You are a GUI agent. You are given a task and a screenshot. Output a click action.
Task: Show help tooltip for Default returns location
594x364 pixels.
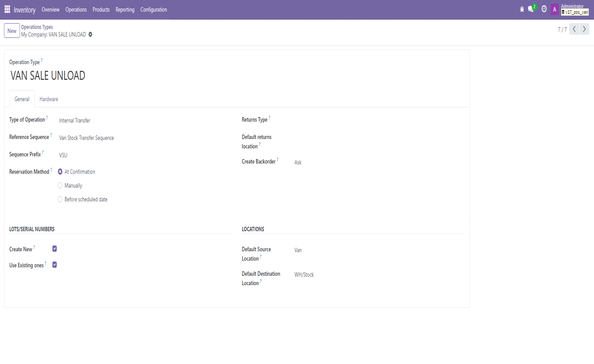click(x=260, y=145)
